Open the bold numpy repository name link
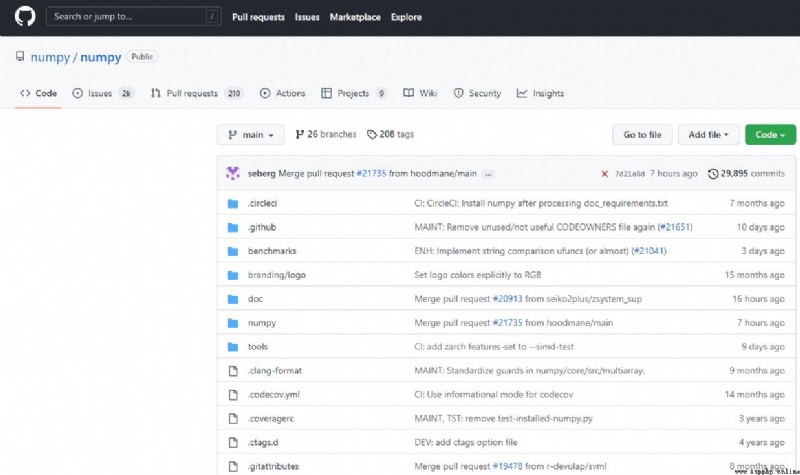 101,57
